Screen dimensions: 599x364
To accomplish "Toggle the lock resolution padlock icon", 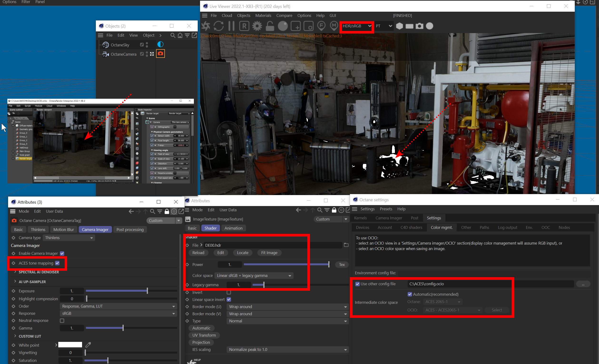I will 270,26.
